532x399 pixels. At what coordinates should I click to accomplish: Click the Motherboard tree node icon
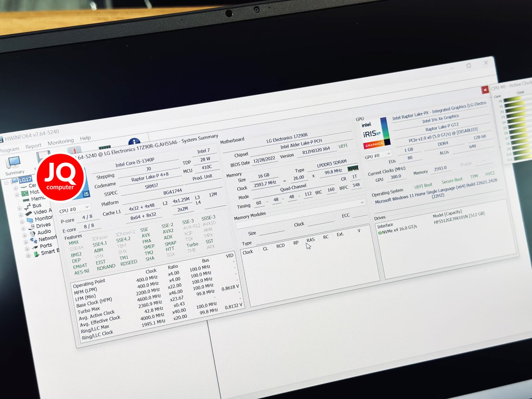point(25,193)
